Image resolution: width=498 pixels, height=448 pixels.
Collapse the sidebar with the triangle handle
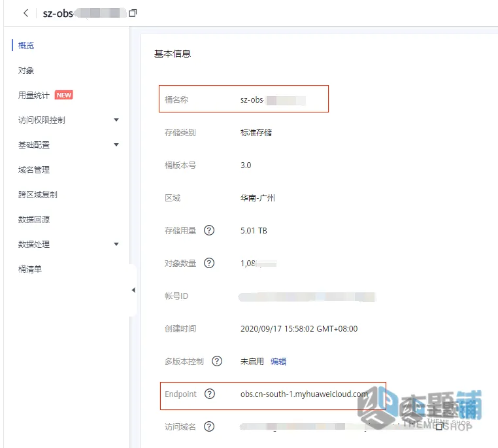click(133, 290)
